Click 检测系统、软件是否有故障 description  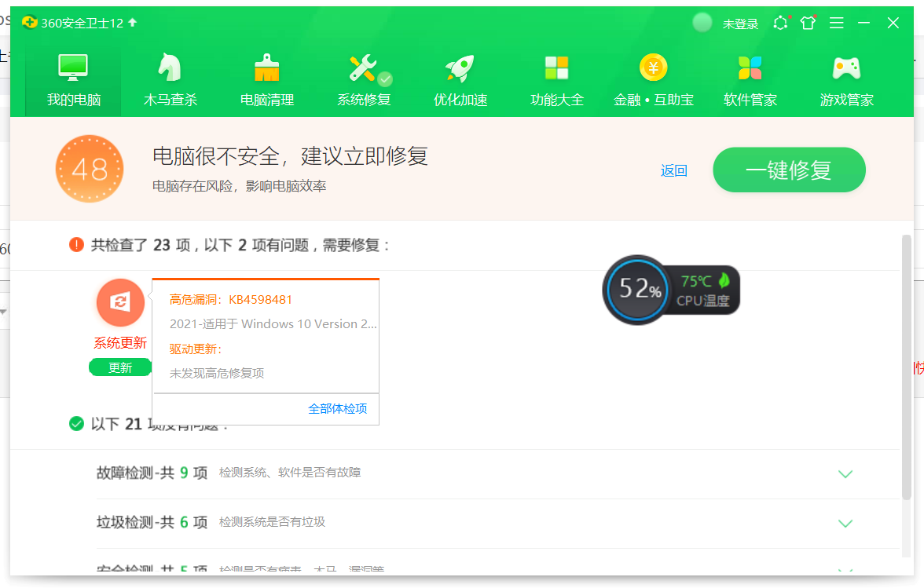[290, 473]
